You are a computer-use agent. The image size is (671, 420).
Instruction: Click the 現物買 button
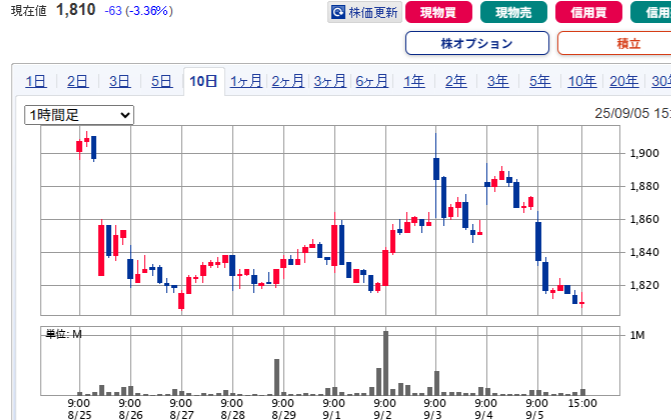(x=438, y=12)
